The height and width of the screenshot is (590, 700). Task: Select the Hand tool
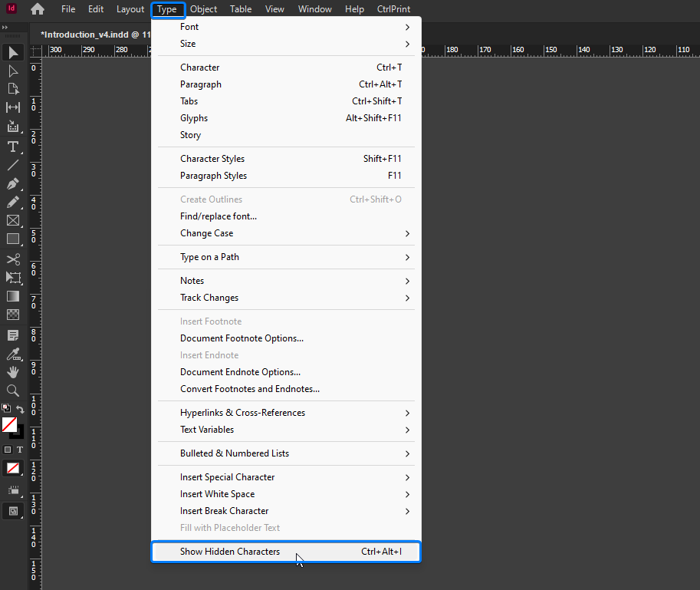pos(13,372)
